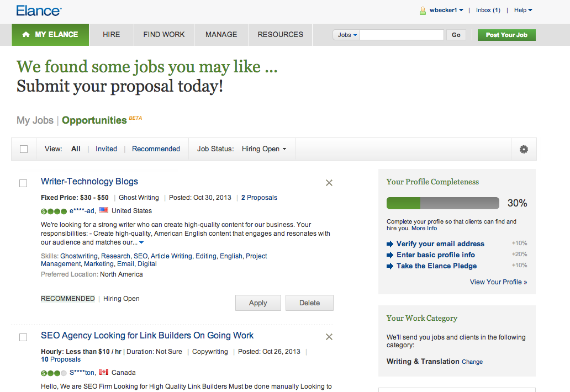
Task: Select the Opportunities tab
Action: click(94, 120)
